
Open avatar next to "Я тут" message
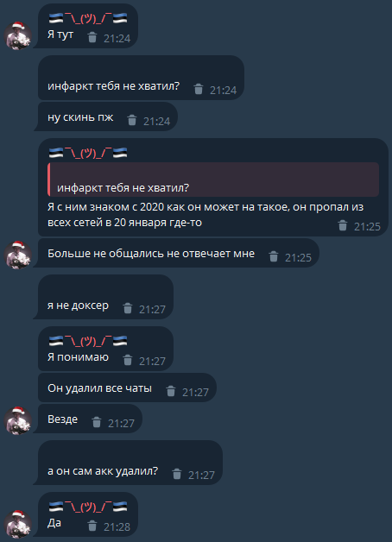[x=17, y=35]
